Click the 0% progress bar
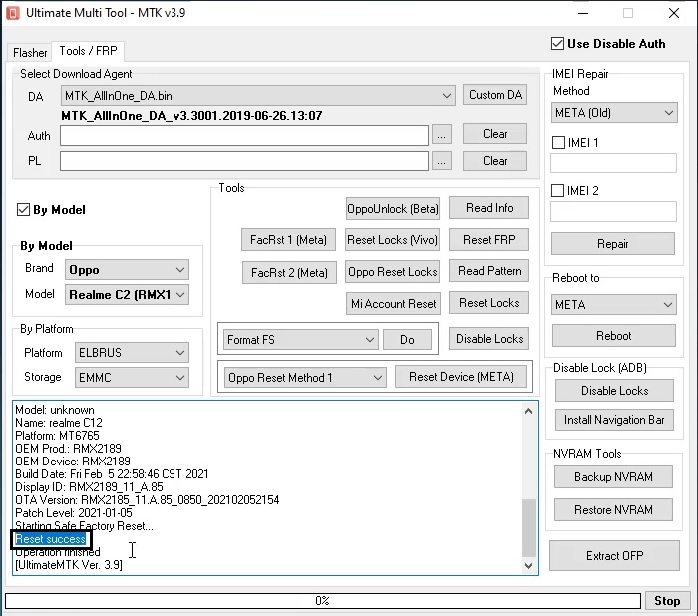 323,601
